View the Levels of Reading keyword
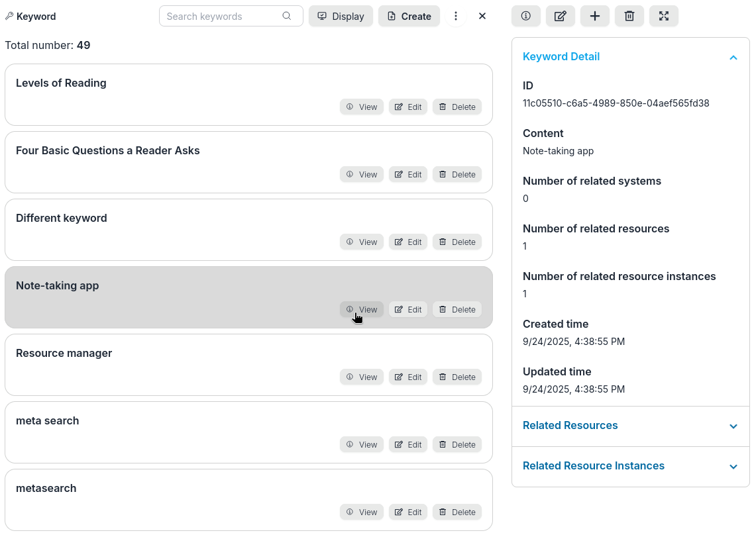The width and height of the screenshot is (756, 533). (362, 107)
